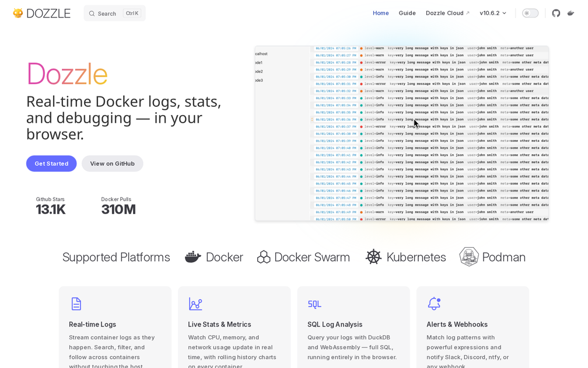This screenshot has width=588, height=368.
Task: Open the Docker Hub whale icon in header
Action: (x=570, y=13)
